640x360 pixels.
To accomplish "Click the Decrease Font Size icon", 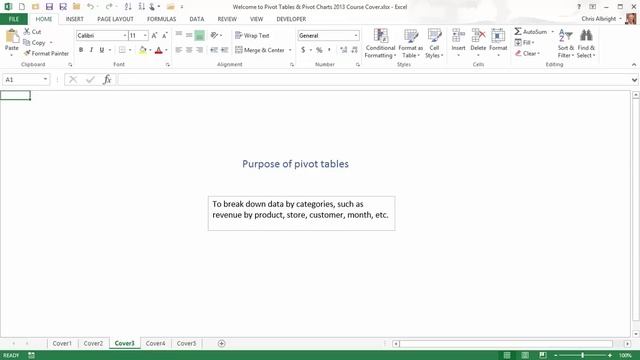I will 165,36.
